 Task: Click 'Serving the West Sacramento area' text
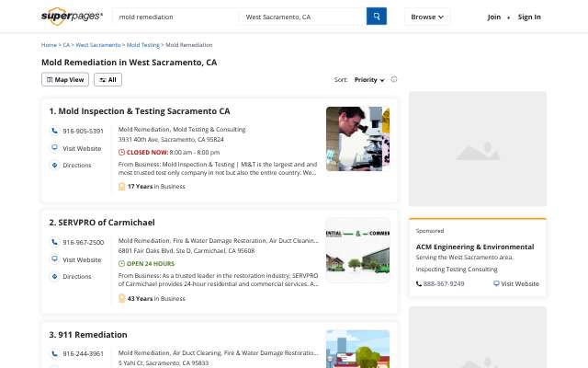coord(465,258)
